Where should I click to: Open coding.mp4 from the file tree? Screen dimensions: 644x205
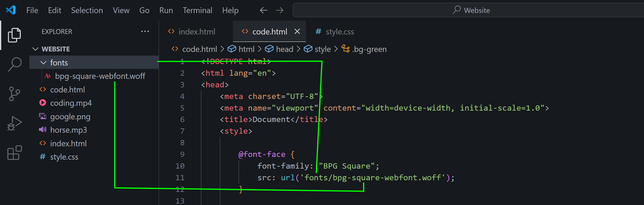coord(71,103)
